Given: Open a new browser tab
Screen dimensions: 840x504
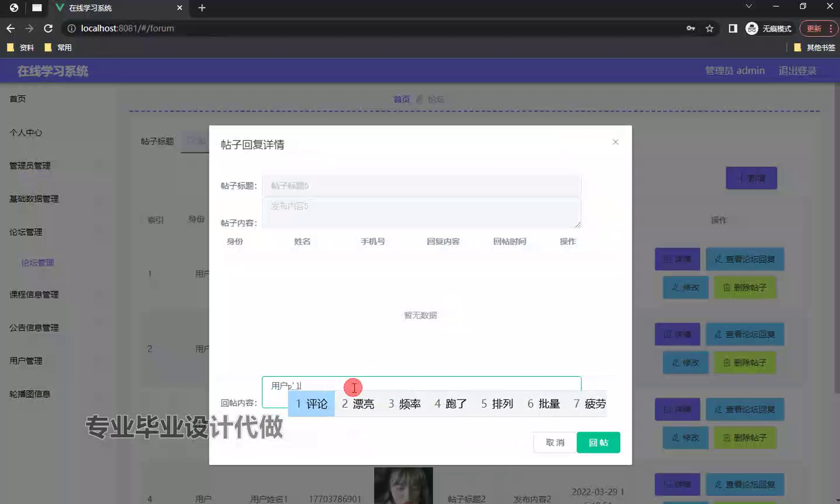Looking at the screenshot, I should 202,8.
